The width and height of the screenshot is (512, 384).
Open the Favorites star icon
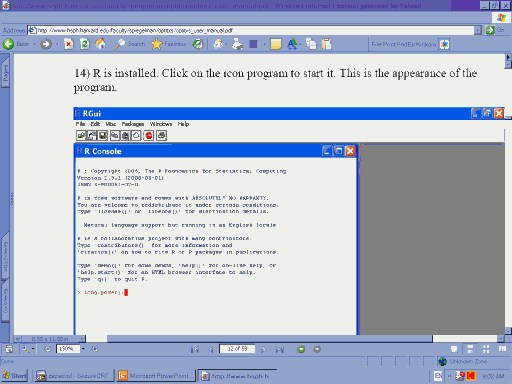[x=156, y=44]
